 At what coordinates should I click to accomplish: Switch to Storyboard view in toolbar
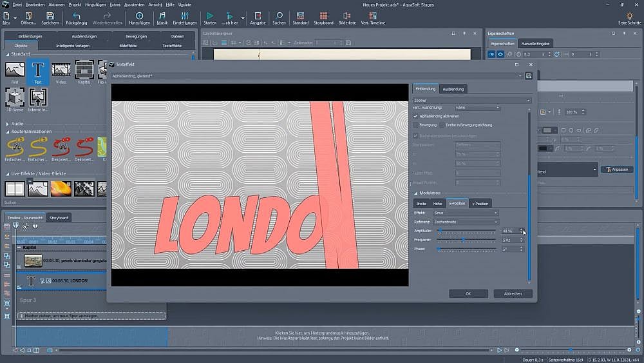pos(323,15)
